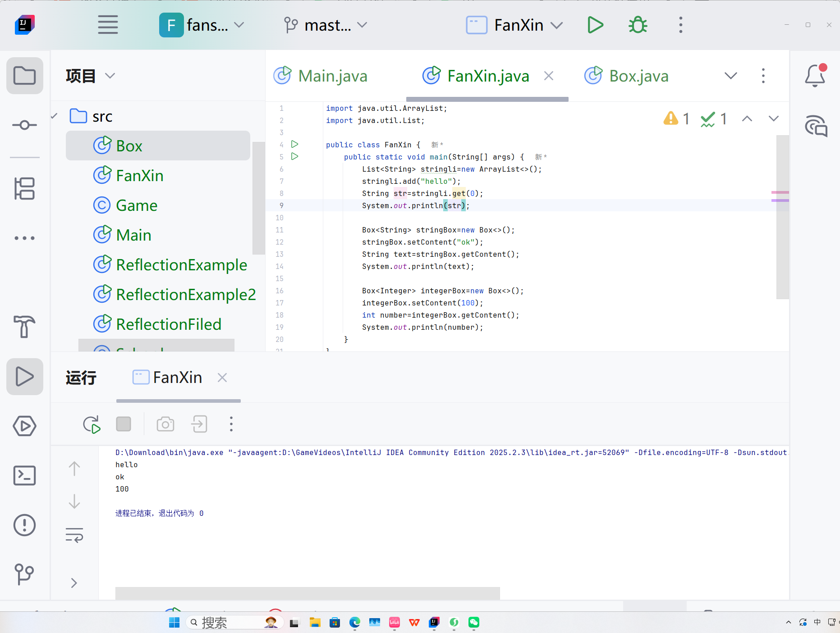Go to next highlighted problem

pos(774,118)
